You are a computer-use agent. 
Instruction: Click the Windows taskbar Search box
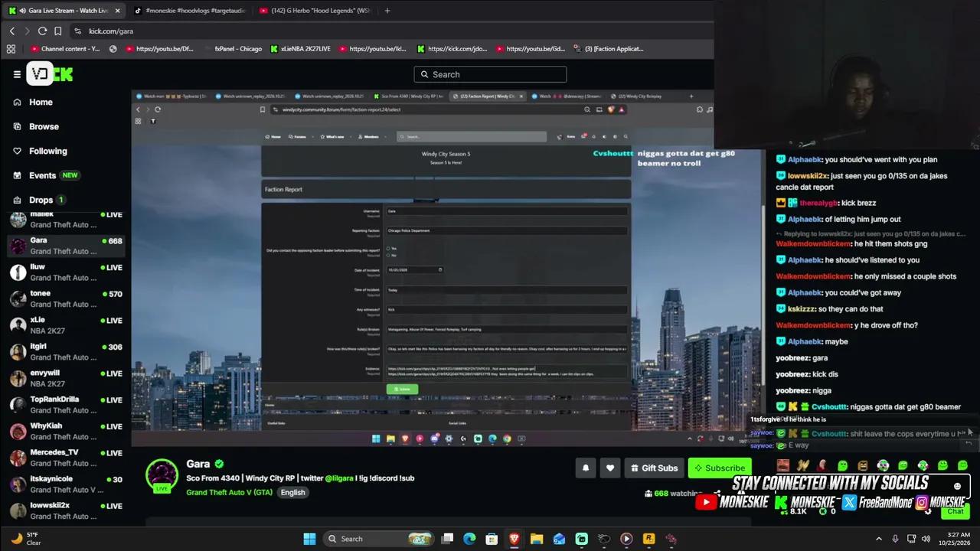379,539
